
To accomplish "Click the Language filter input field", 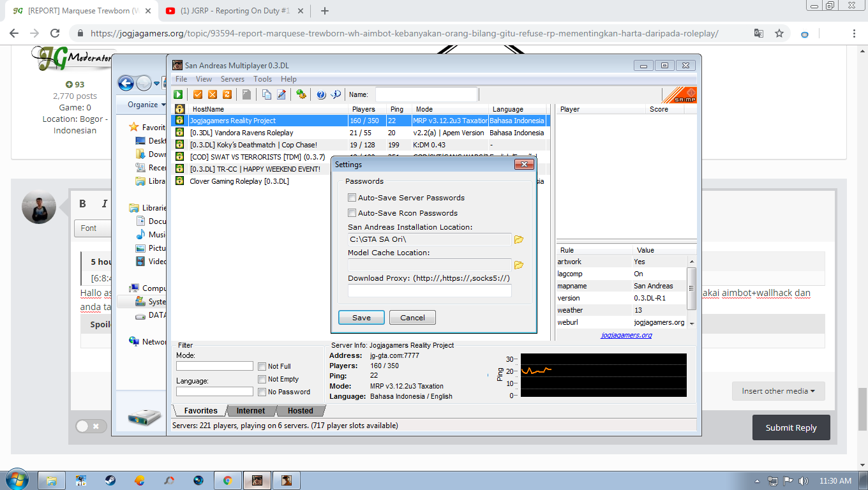I will click(x=214, y=392).
